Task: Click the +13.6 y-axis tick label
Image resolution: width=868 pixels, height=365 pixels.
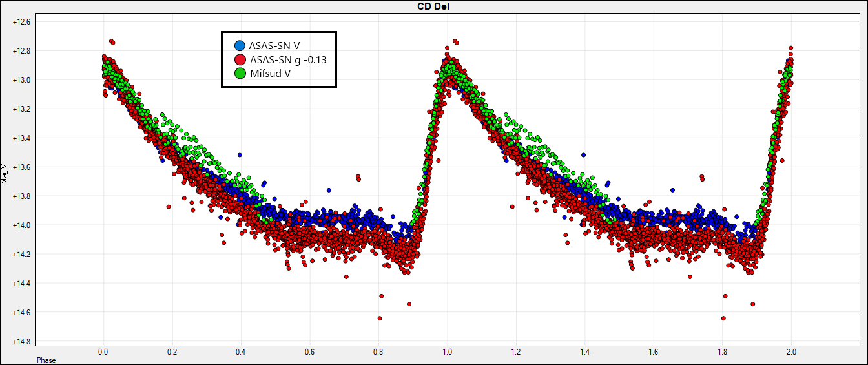Action: click(21, 167)
